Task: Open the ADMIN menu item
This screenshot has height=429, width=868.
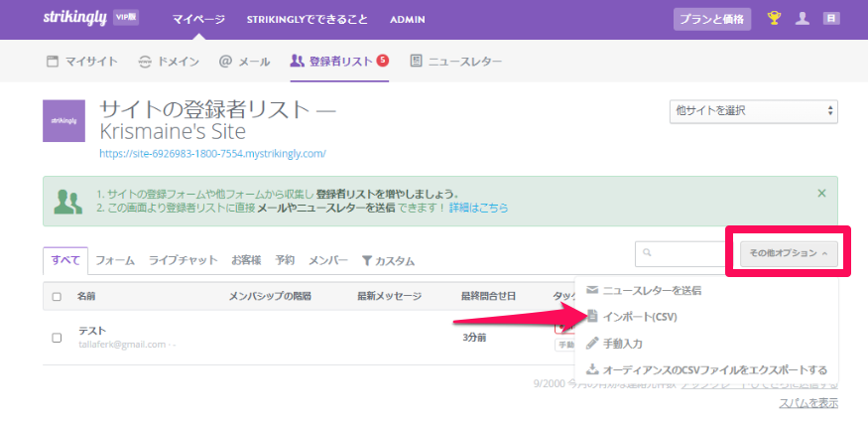Action: (x=408, y=20)
